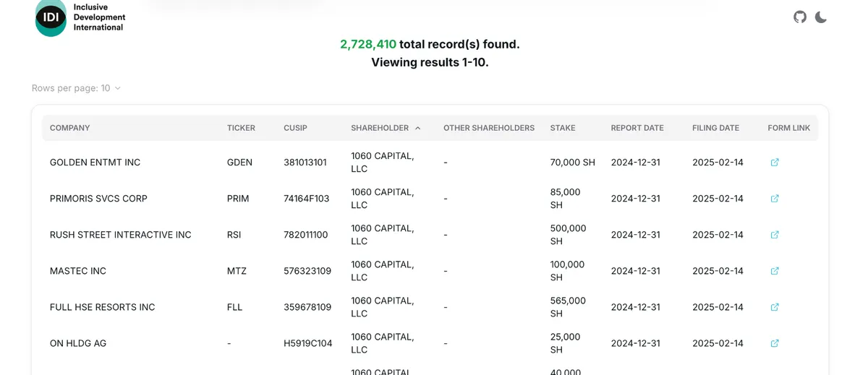Click ticker PRIM
868x375 pixels.
click(238, 199)
